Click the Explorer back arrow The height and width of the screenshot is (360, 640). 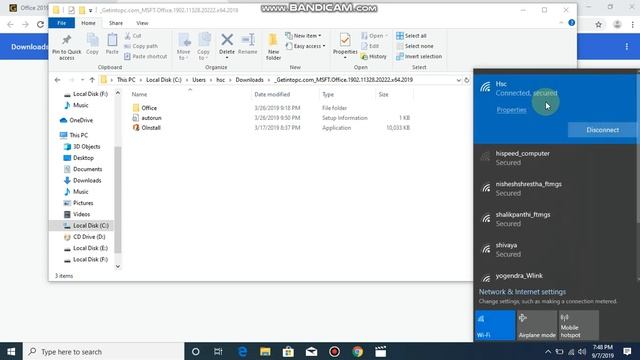point(57,80)
